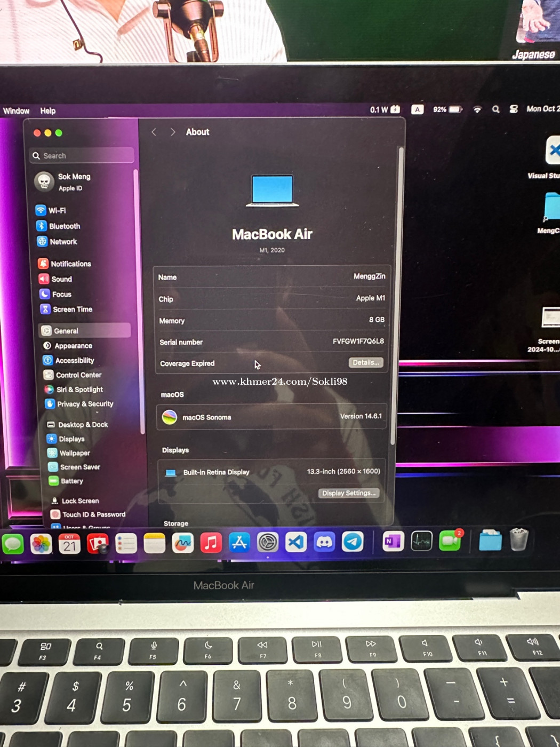Open the Trash in the Dock
The width and height of the screenshot is (560, 747).
[519, 539]
